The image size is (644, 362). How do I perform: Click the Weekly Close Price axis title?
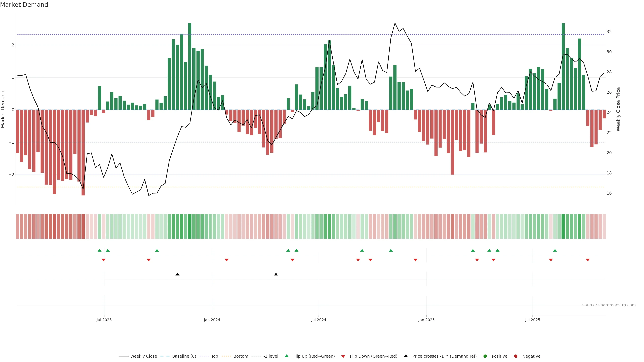(618, 109)
